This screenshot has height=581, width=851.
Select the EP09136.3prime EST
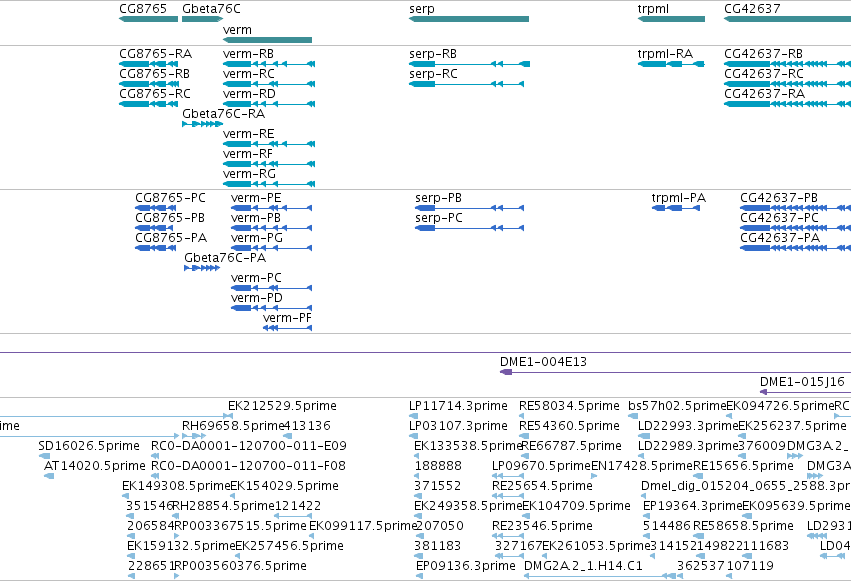point(420,576)
